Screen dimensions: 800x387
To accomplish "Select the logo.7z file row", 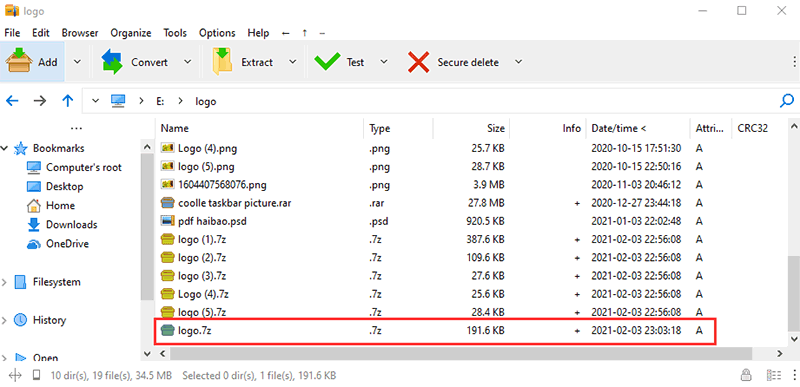I will [x=435, y=330].
